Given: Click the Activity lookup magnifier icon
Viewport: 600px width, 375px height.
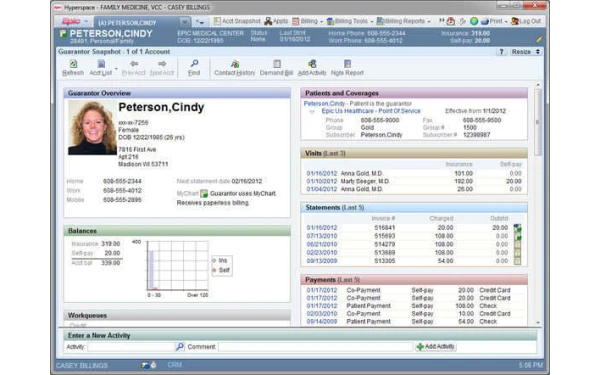Looking at the screenshot, I should coord(179,347).
